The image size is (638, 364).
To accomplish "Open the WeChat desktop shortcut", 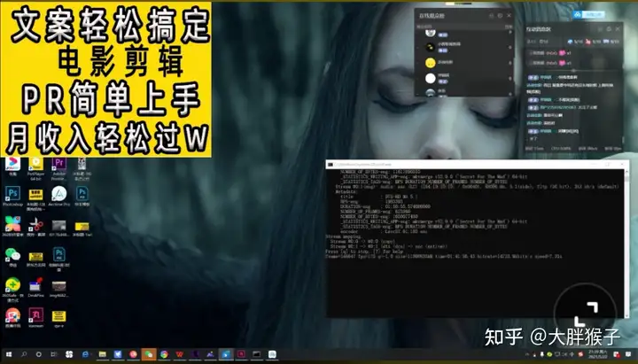I will click(12, 255).
